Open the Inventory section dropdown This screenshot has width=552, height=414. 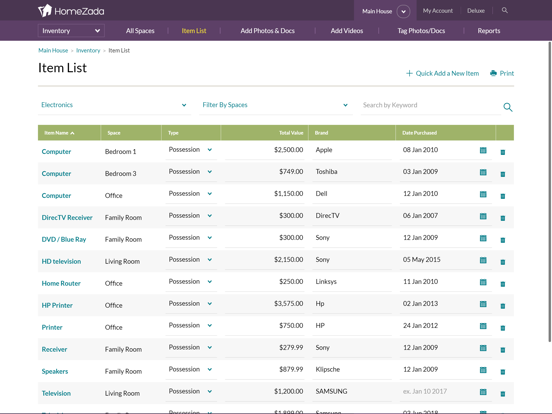71,31
